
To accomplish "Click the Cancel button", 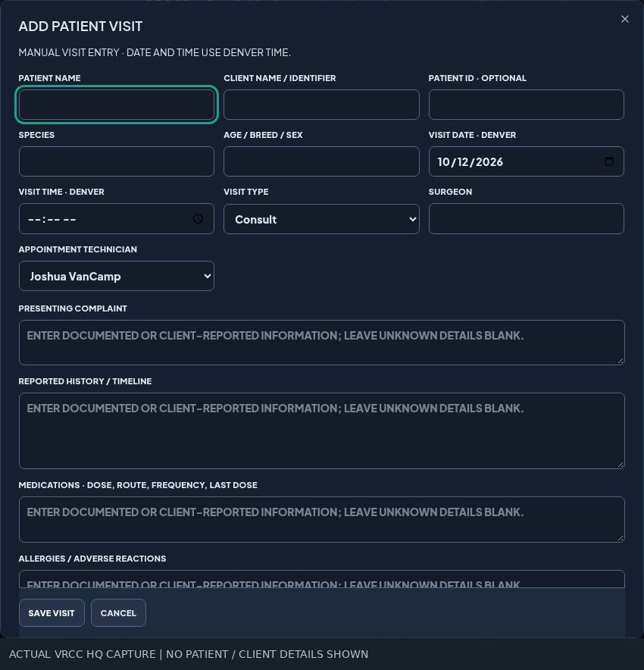I will 118,613.
